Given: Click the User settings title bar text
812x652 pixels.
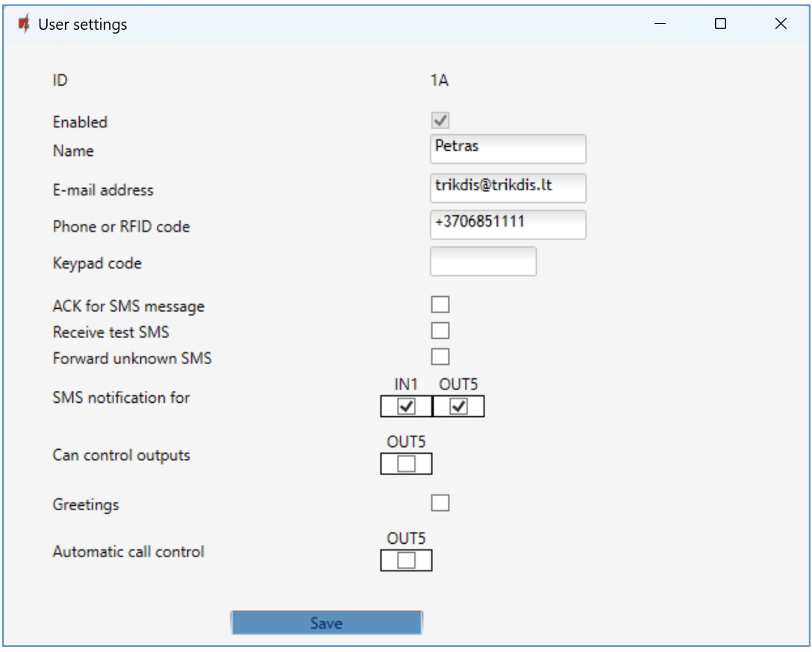Looking at the screenshot, I should pos(83,25).
